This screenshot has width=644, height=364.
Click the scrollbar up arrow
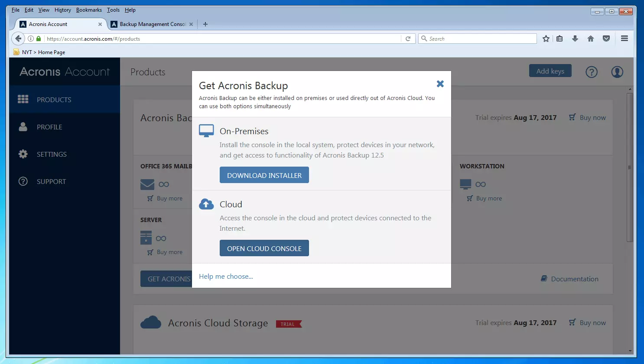630,89
